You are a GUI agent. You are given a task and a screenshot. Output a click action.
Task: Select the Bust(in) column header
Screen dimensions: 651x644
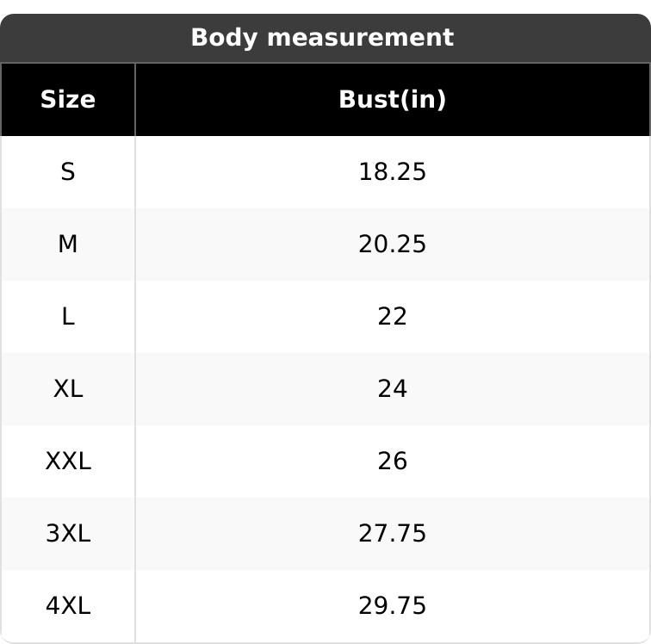(x=392, y=100)
